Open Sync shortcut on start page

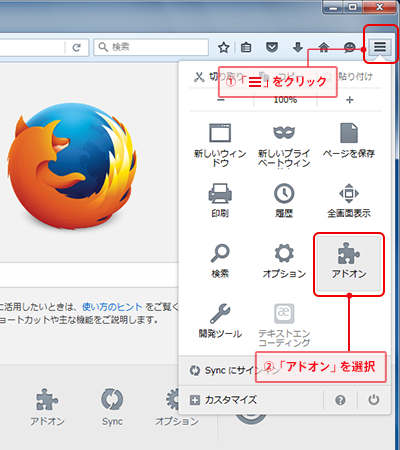112,407
